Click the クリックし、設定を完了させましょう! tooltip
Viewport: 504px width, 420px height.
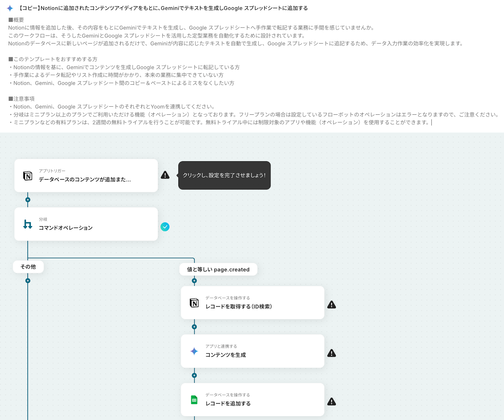pyautogui.click(x=224, y=175)
